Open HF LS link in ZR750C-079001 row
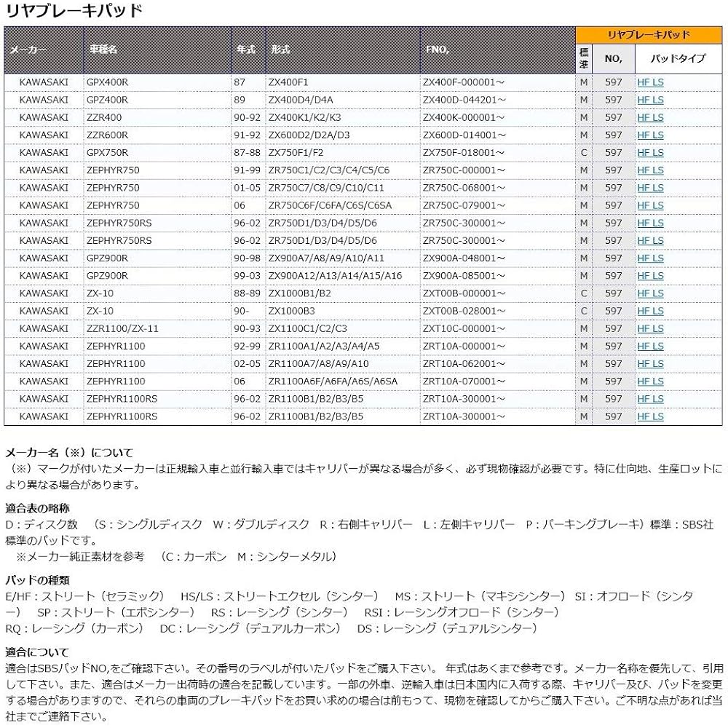The width and height of the screenshot is (728, 728). tap(650, 206)
